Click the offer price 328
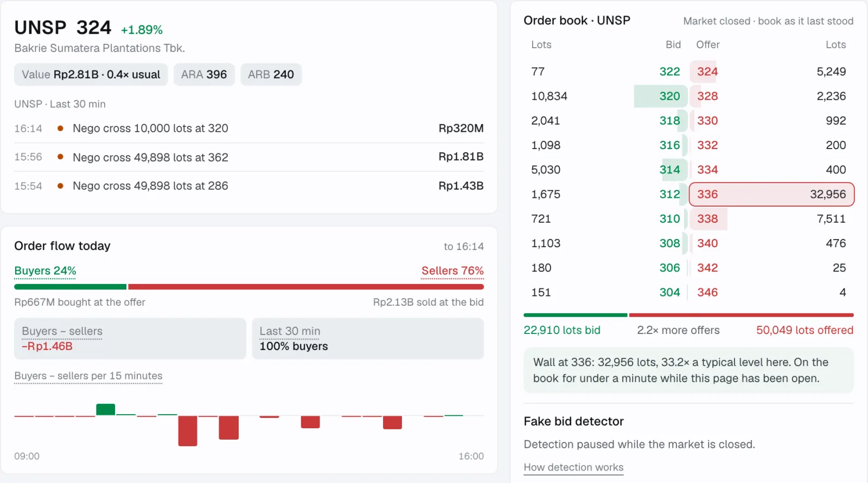Screen dimensions: 868x483 click(x=707, y=96)
